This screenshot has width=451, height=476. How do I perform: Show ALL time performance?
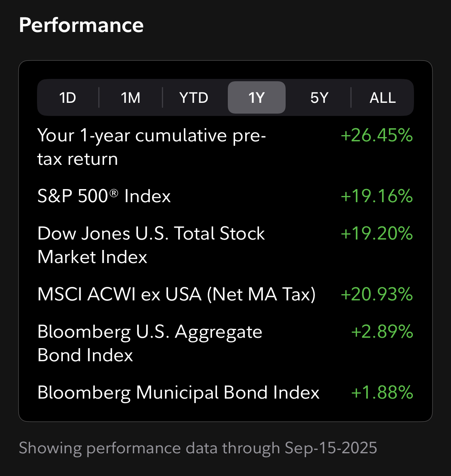click(382, 98)
